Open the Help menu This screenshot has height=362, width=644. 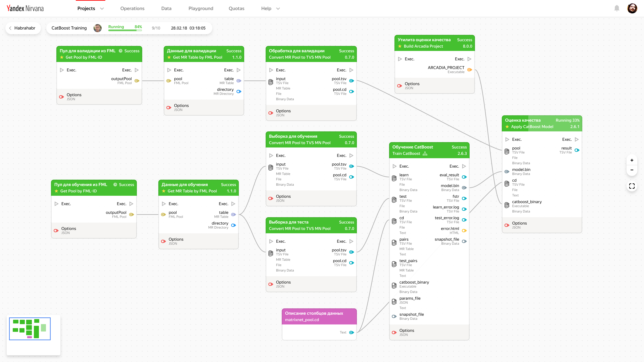point(266,9)
